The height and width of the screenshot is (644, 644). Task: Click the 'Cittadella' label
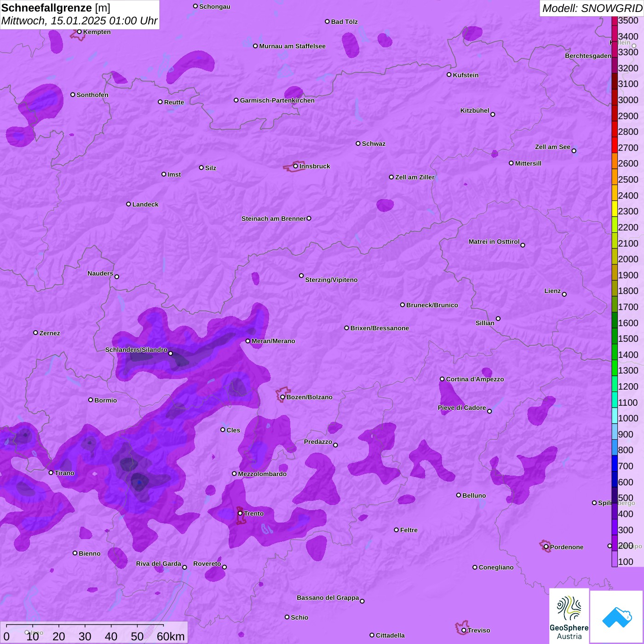(x=390, y=635)
